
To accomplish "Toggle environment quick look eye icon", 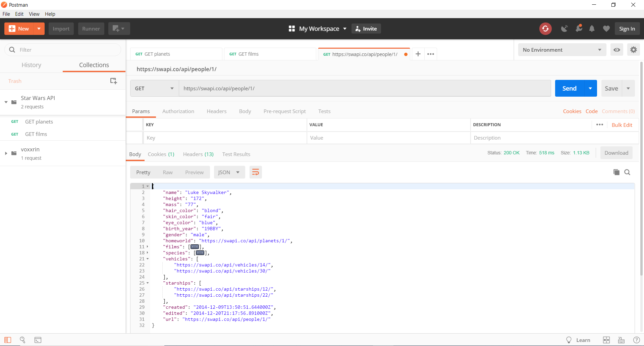I will coord(617,49).
